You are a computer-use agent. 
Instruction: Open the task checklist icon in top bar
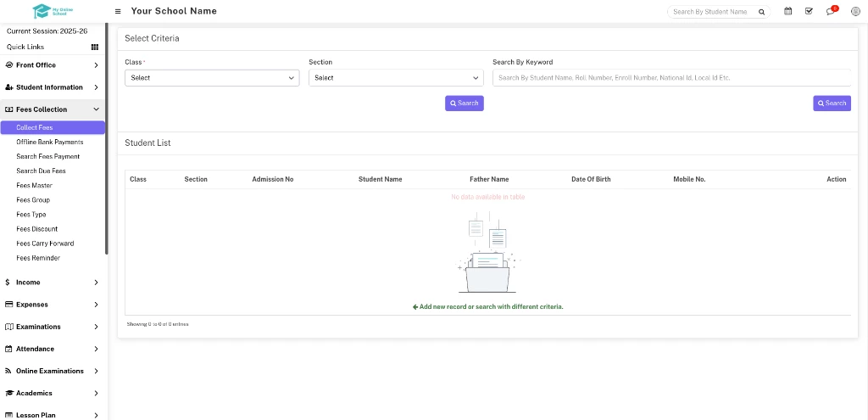coord(809,11)
